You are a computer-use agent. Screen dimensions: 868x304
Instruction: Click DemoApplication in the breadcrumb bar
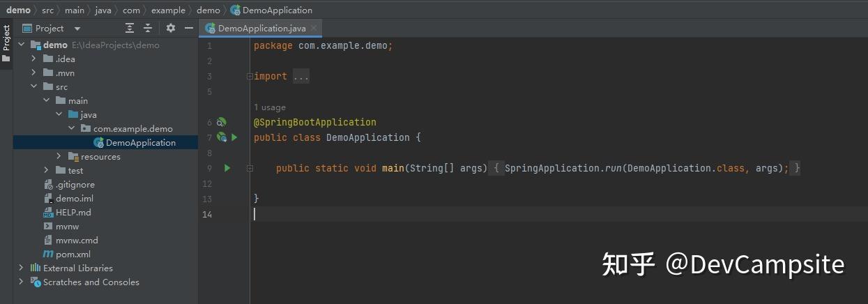click(x=271, y=10)
